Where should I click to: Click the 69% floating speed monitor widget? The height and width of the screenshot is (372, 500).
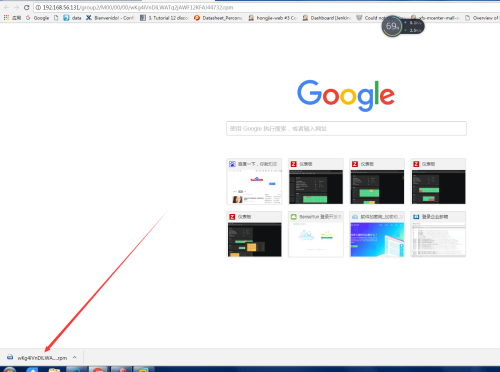tap(403, 26)
